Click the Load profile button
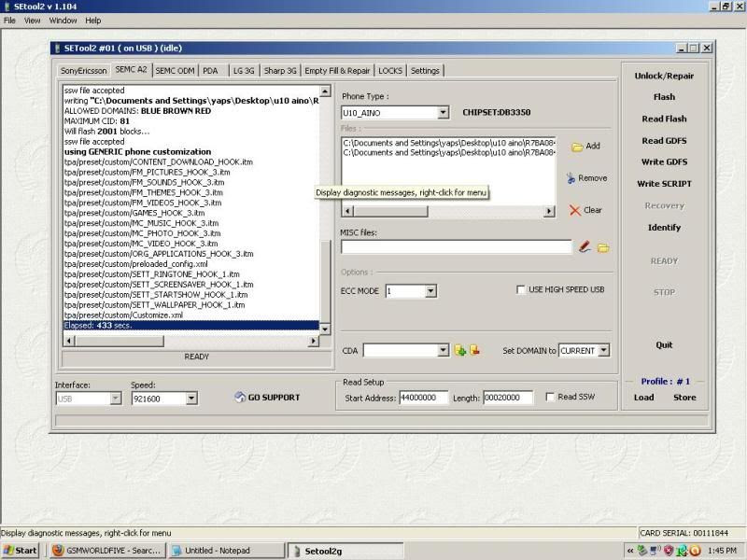Screen dimensions: 747x560 coord(643,398)
